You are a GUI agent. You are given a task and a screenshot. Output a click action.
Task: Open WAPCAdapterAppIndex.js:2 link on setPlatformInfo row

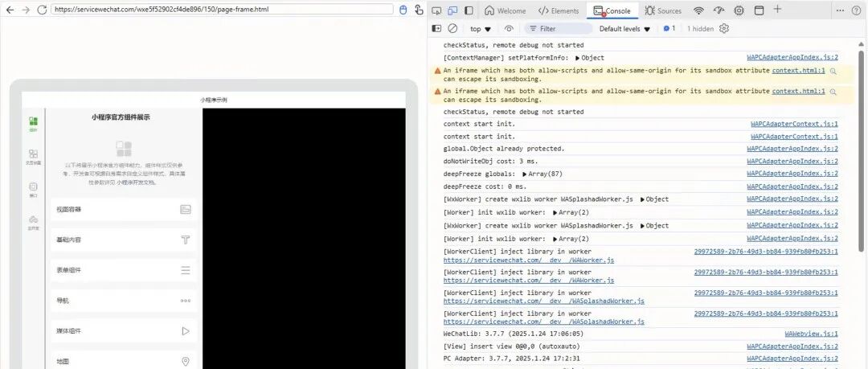pyautogui.click(x=792, y=58)
